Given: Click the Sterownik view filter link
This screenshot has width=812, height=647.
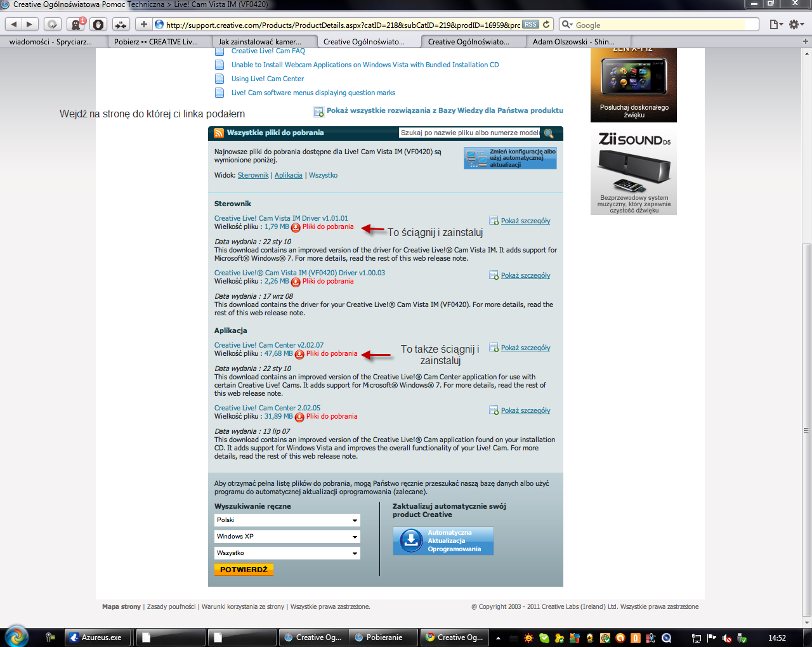Looking at the screenshot, I should coord(253,175).
